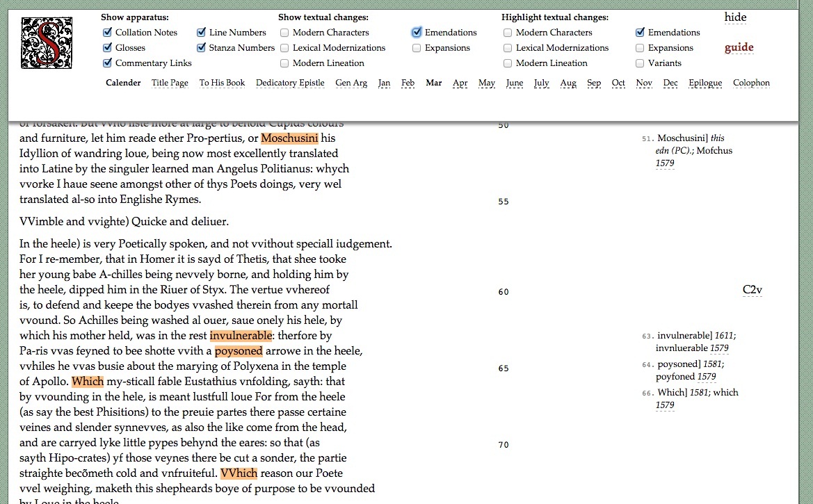The image size is (813, 504).
Task: Jump to the Apr eclogue
Action: 460,83
